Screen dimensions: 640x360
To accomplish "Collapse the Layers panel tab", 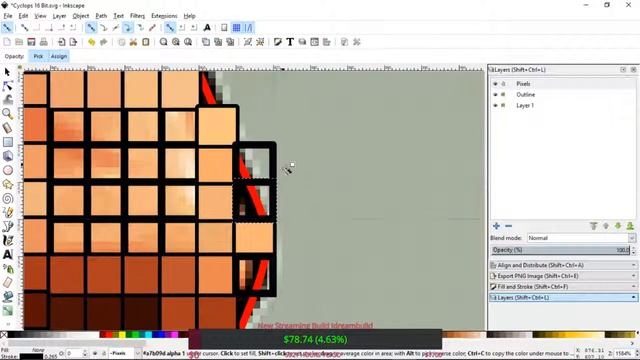I will point(563,298).
